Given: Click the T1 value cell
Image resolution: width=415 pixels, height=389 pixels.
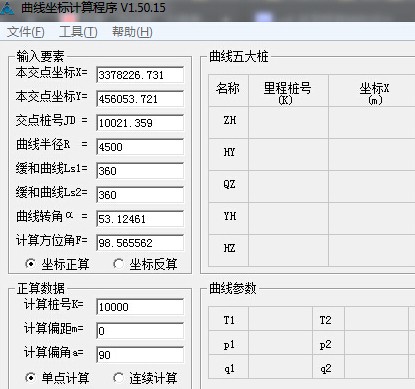Looking at the screenshot, I should [281, 320].
